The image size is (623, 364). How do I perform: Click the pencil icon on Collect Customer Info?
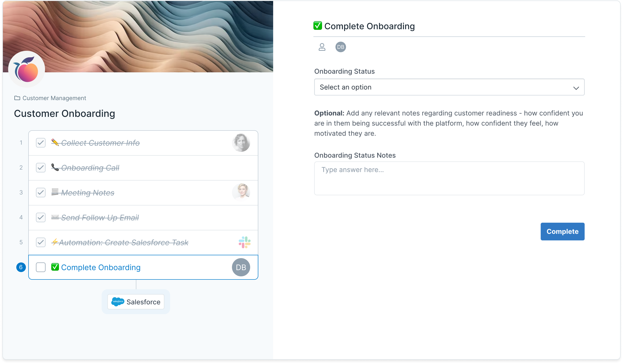pyautogui.click(x=55, y=142)
